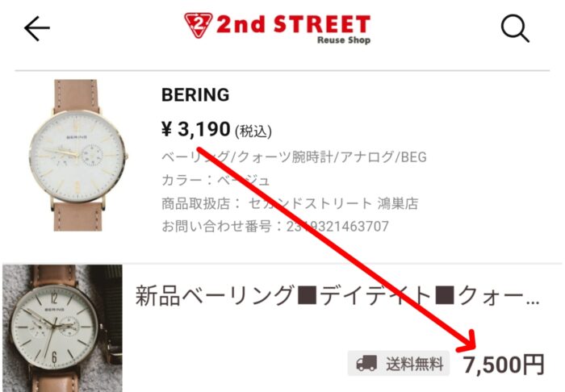The image size is (565, 392).
Task: Click the 7,500円 price
Action: click(x=503, y=365)
